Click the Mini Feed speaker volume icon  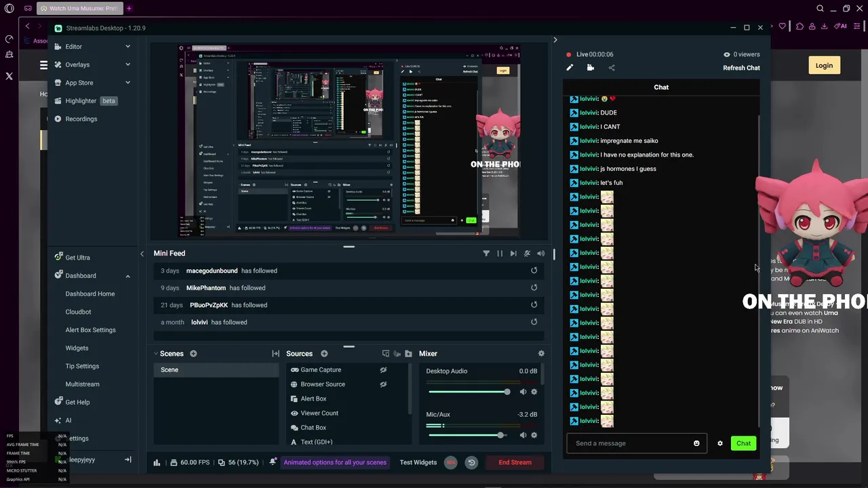coord(540,253)
